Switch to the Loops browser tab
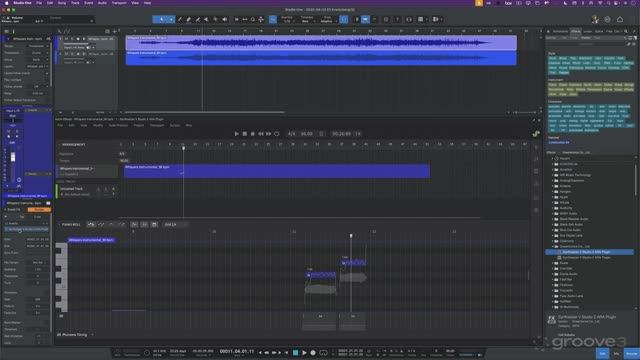 [587, 31]
